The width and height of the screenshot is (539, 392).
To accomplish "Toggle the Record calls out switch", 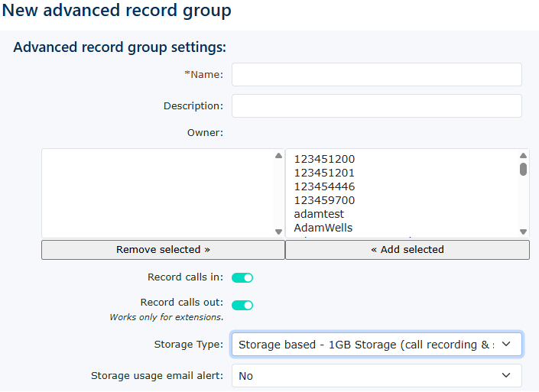I will 242,305.
